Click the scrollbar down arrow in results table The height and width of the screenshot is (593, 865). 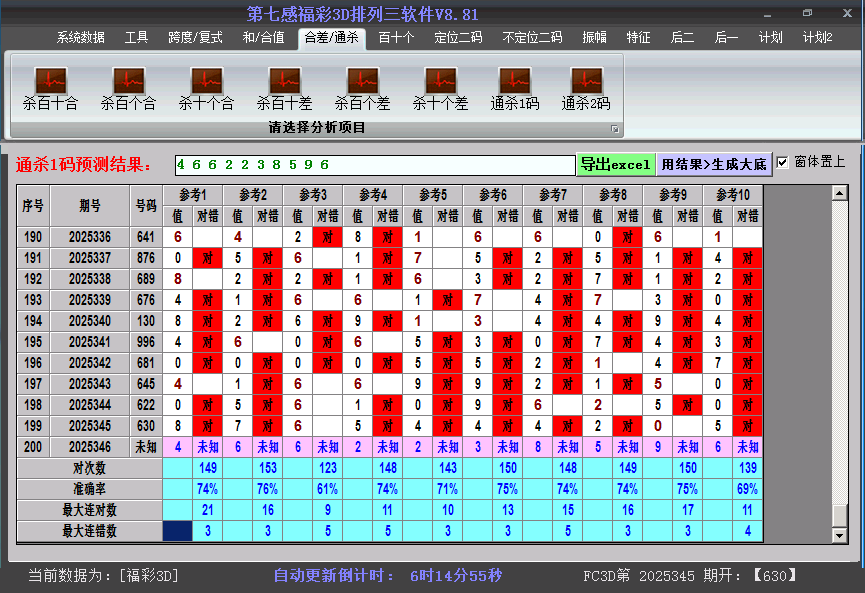point(840,535)
